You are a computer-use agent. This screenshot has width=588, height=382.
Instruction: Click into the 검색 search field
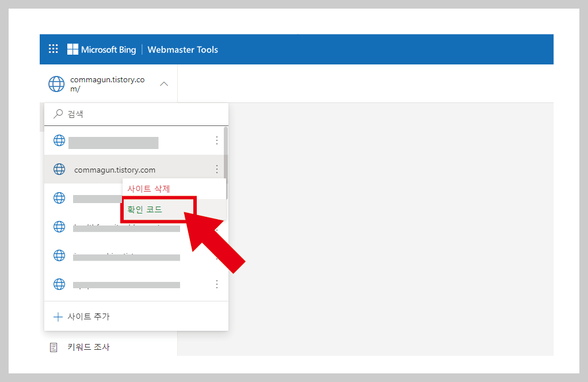[x=136, y=114]
